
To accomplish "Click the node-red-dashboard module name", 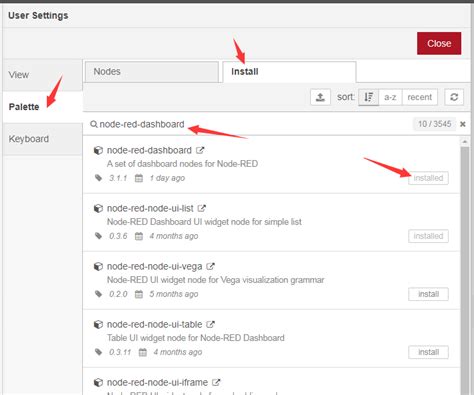I will pos(149,150).
